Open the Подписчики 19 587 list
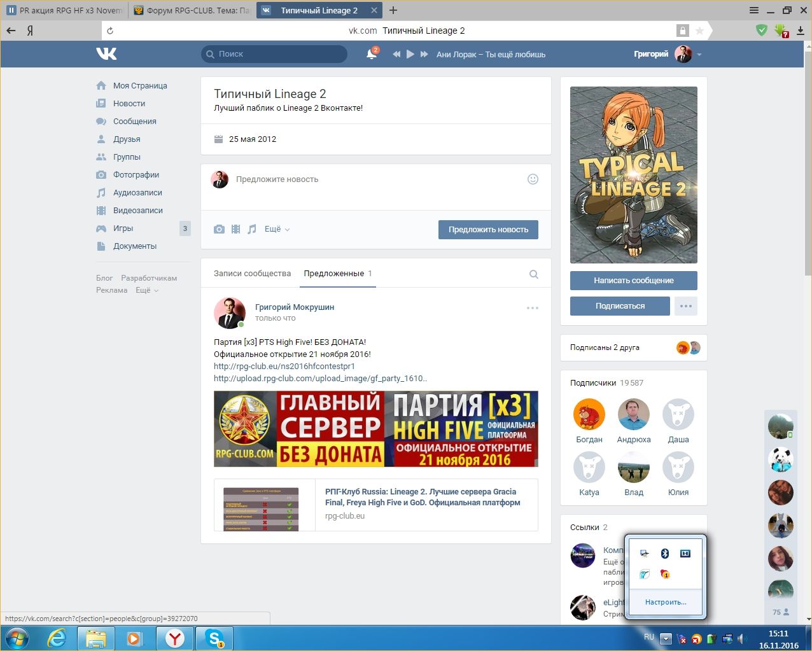812x651 pixels. 606,383
